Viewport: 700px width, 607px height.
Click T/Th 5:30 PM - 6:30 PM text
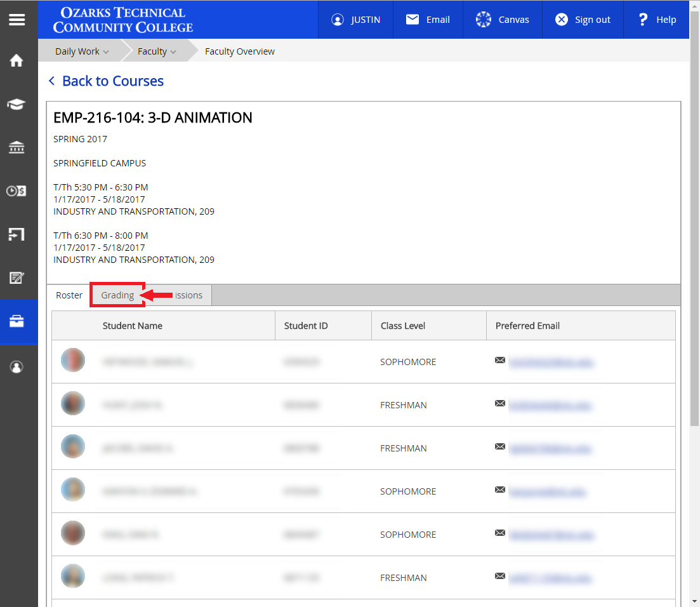click(x=100, y=187)
